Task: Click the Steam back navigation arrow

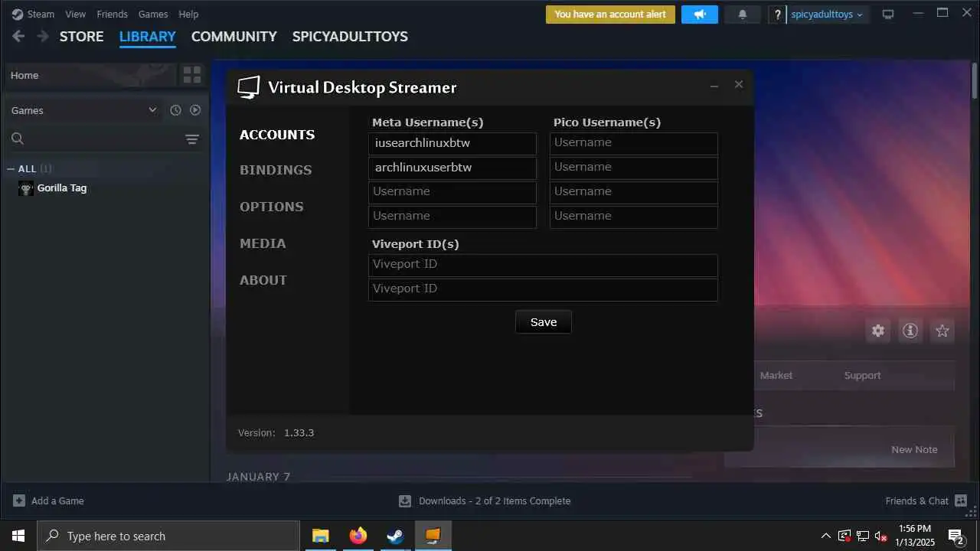Action: [18, 36]
